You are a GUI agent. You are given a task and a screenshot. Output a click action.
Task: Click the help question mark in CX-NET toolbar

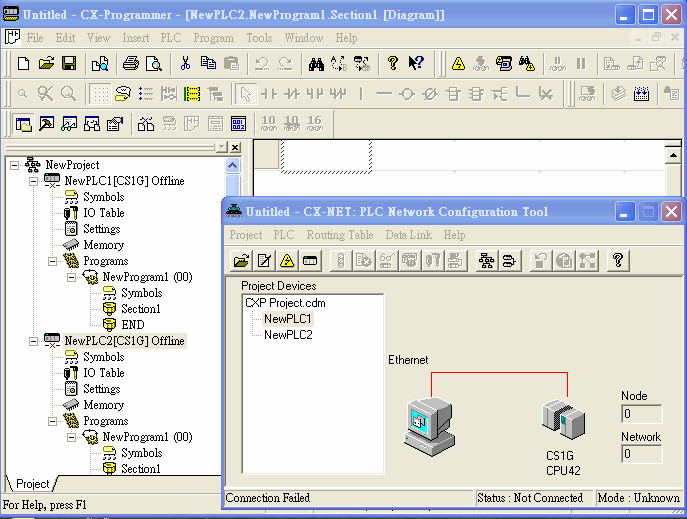coord(618,261)
